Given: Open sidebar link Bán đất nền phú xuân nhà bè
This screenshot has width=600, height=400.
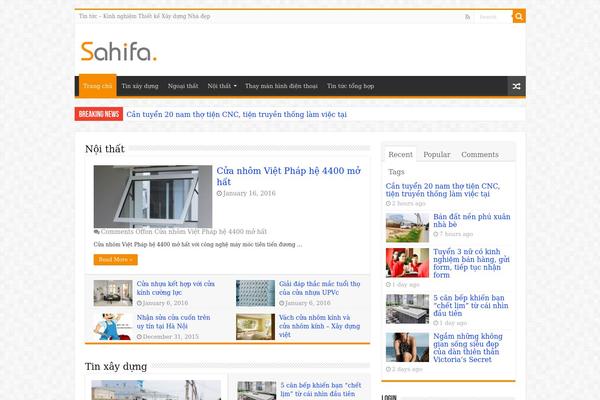Looking at the screenshot, I should coord(472,220).
